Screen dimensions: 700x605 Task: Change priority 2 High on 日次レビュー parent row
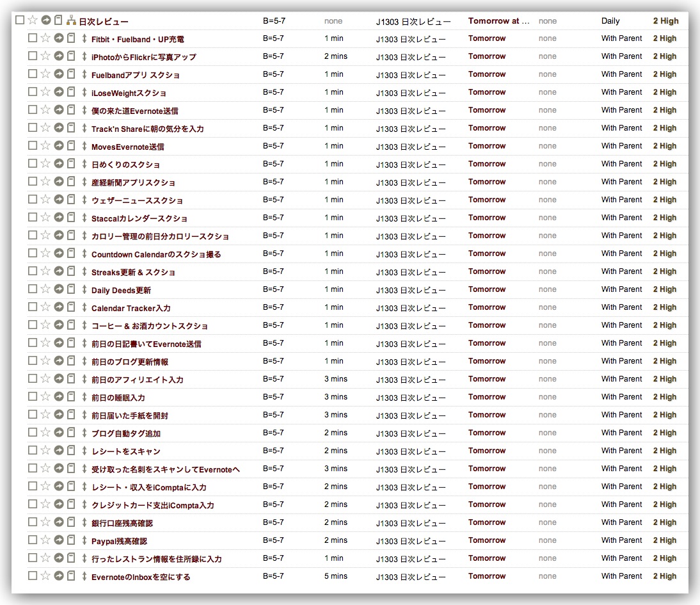665,20
